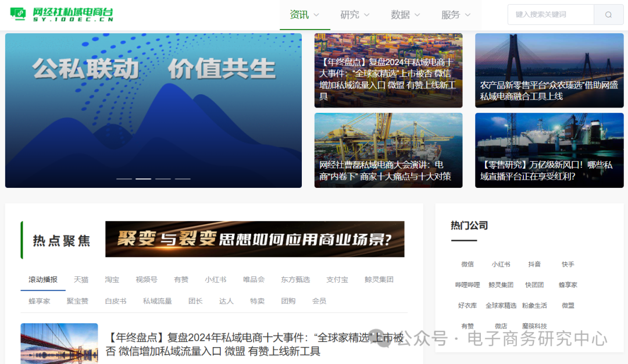Click the keyword search input field
628x364 pixels.
coord(550,15)
